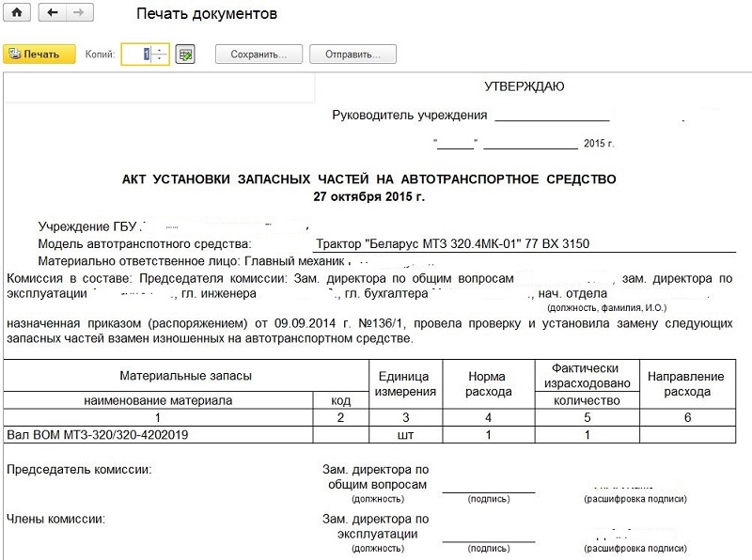Open the Сохранить... save dialog
This screenshot has height=560, width=752.
coord(258,54)
